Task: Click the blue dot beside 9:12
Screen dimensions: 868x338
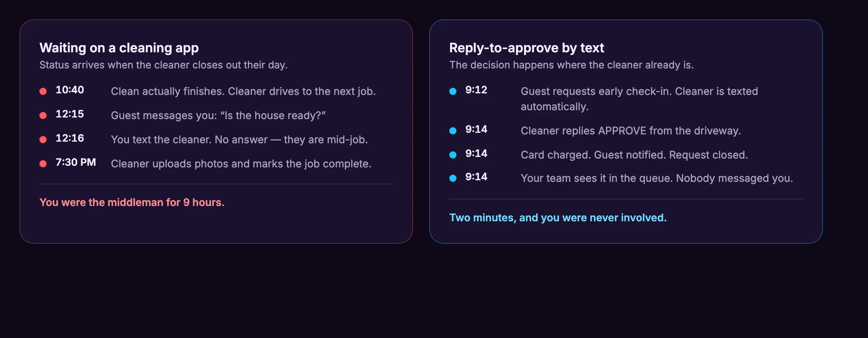Action: (453, 91)
